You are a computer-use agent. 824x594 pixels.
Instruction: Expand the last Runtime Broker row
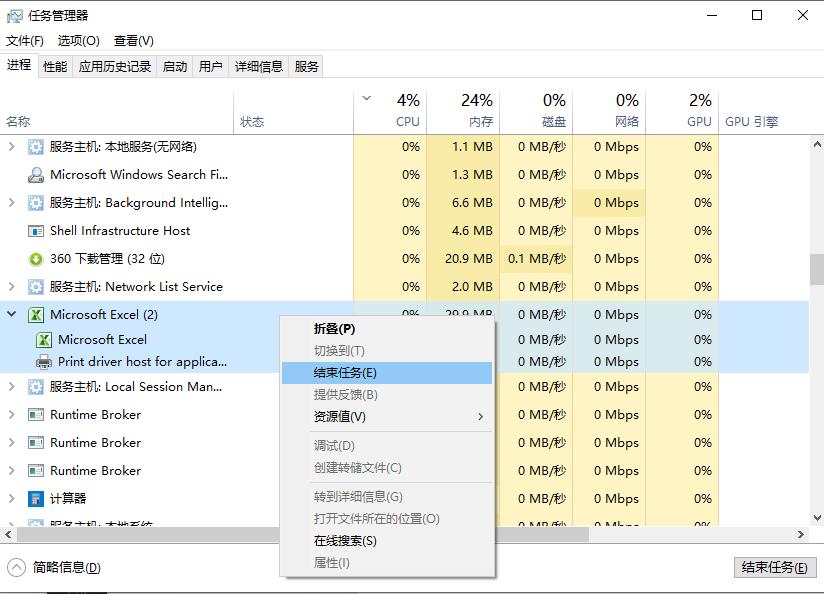(x=12, y=470)
